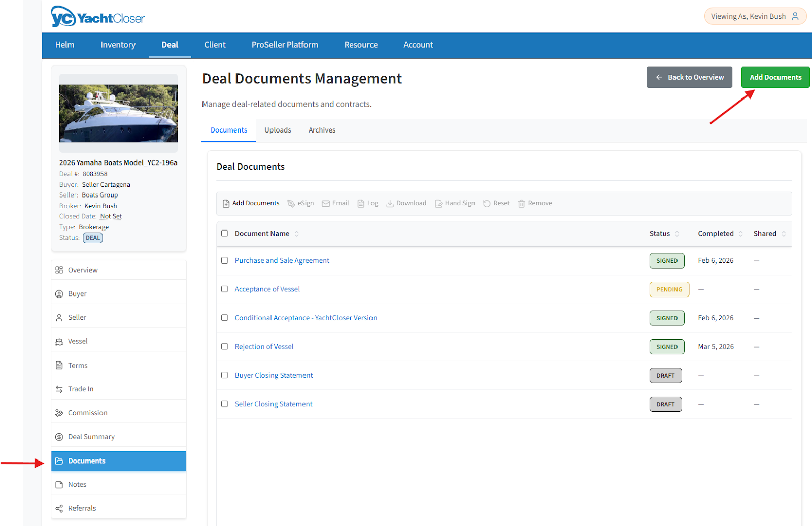Viewport: 812px width, 526px height.
Task: Open the Inventory menu
Action: pyautogui.click(x=118, y=45)
